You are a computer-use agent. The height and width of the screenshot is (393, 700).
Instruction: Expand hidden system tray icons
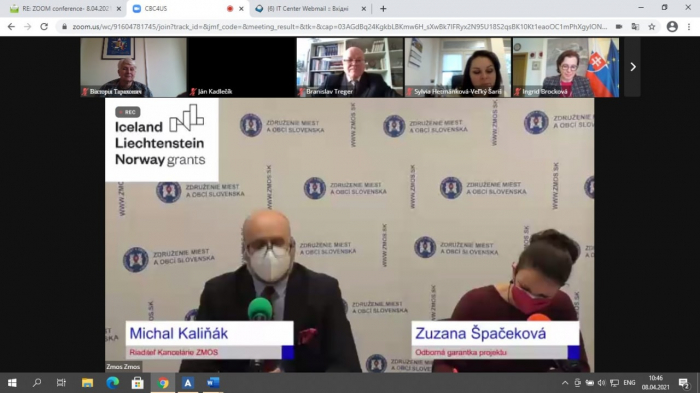[x=565, y=383]
